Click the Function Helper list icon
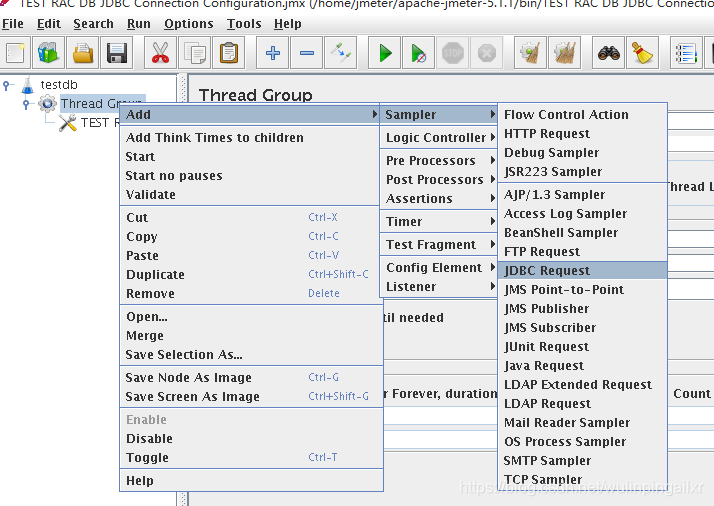714x506 pixels. tap(686, 53)
